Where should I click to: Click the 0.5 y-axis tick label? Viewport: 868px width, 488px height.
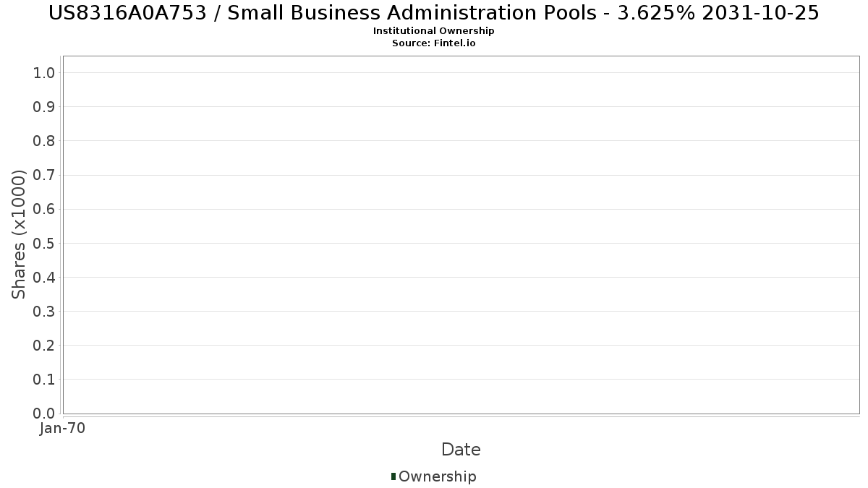pyautogui.click(x=44, y=243)
